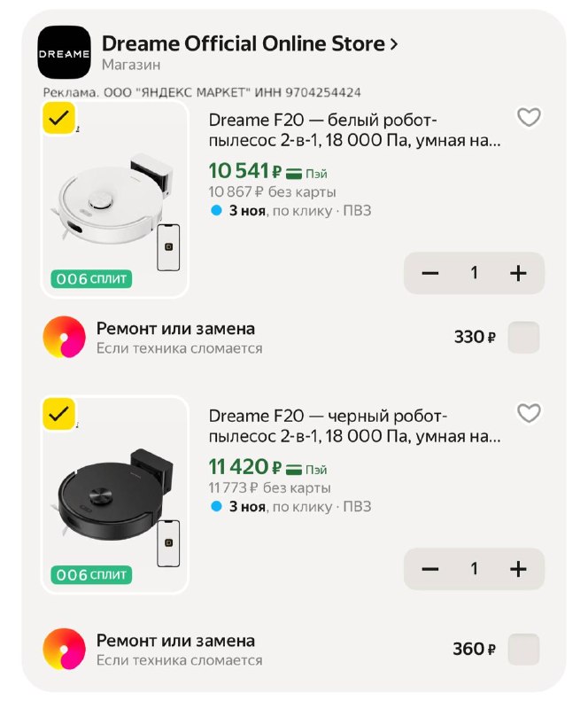The width and height of the screenshot is (588, 709).
Task: Open black Dreame F20 product title
Action: [x=354, y=426]
